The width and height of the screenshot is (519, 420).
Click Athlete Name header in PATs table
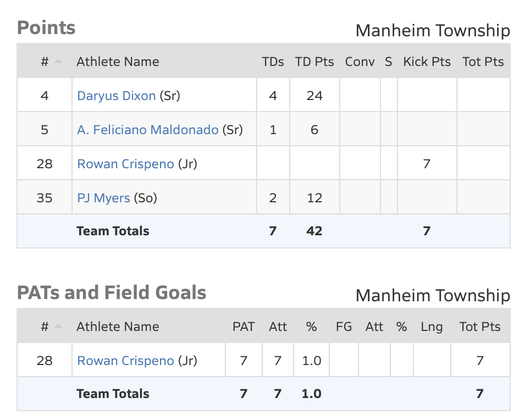click(118, 327)
